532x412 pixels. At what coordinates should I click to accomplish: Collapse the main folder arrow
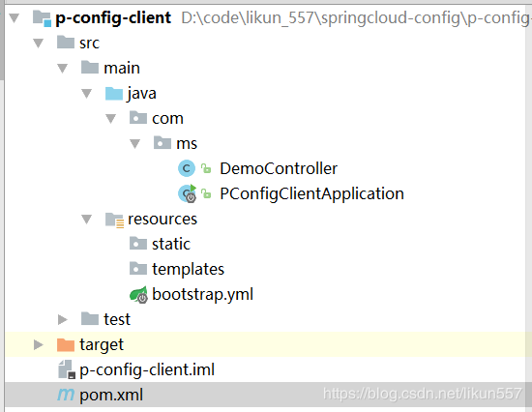[x=62, y=69]
